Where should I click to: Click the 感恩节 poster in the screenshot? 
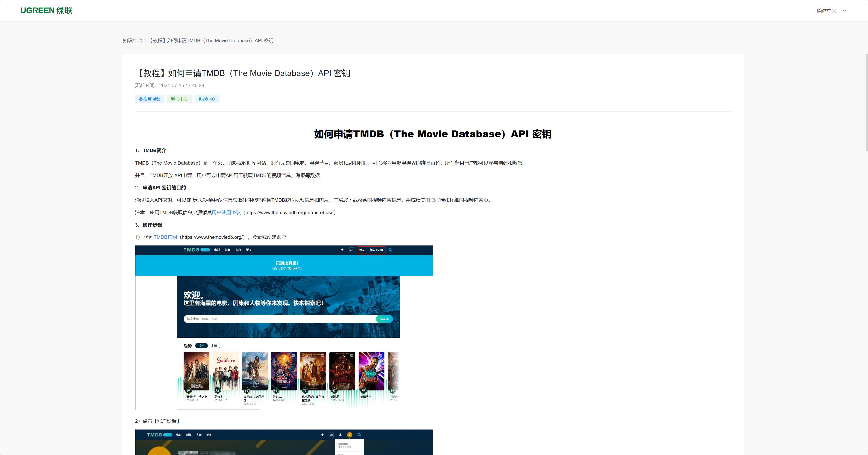(x=342, y=371)
